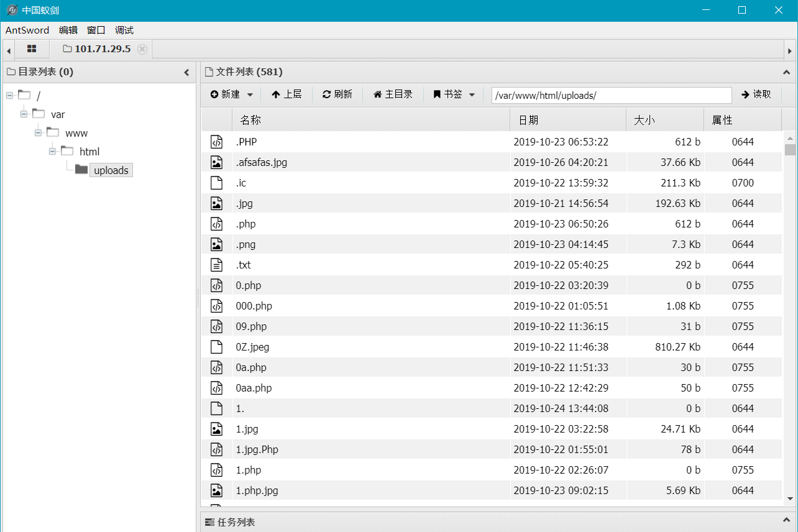Close the 101.71.29.5 tab
798x532 pixels.
click(142, 49)
